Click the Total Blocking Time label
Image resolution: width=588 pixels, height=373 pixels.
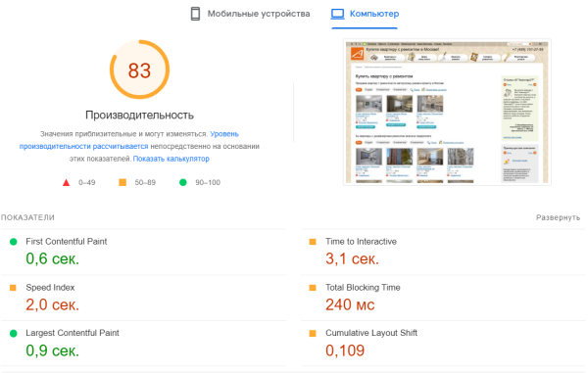tap(363, 288)
